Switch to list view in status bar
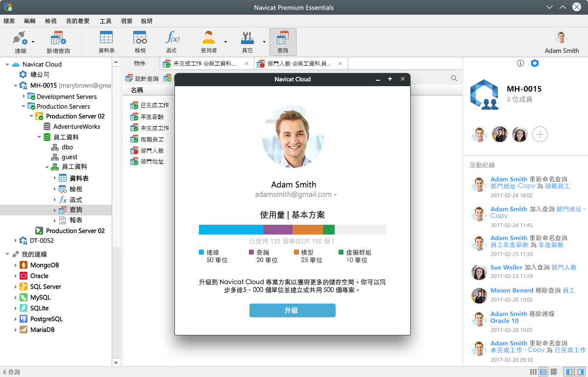Viewport: 588px width, 377px height. (x=543, y=372)
